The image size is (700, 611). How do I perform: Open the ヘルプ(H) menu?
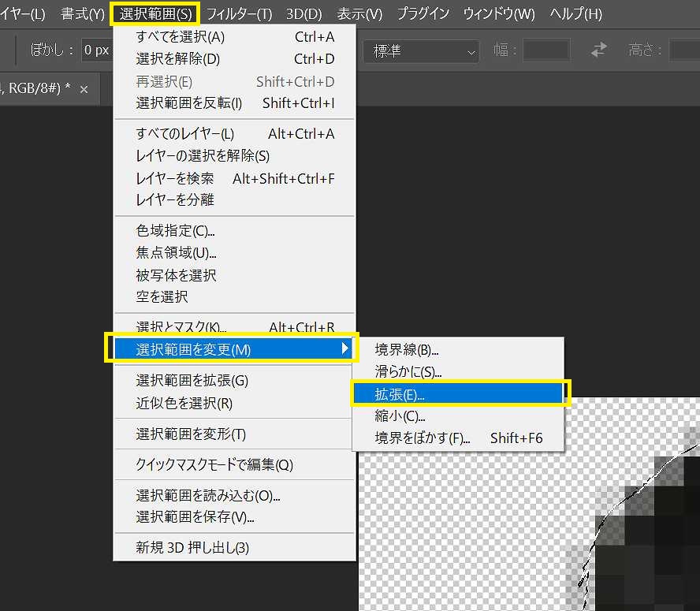[x=575, y=14]
